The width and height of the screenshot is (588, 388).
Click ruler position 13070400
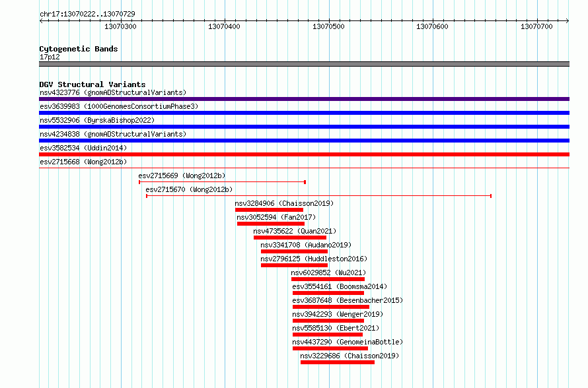224,26
